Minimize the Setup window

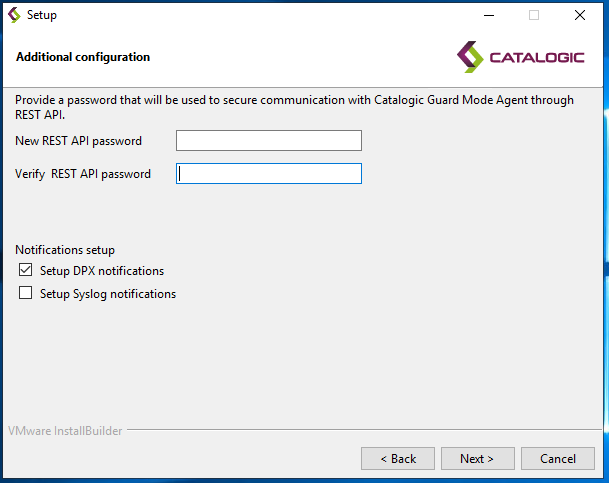click(488, 15)
